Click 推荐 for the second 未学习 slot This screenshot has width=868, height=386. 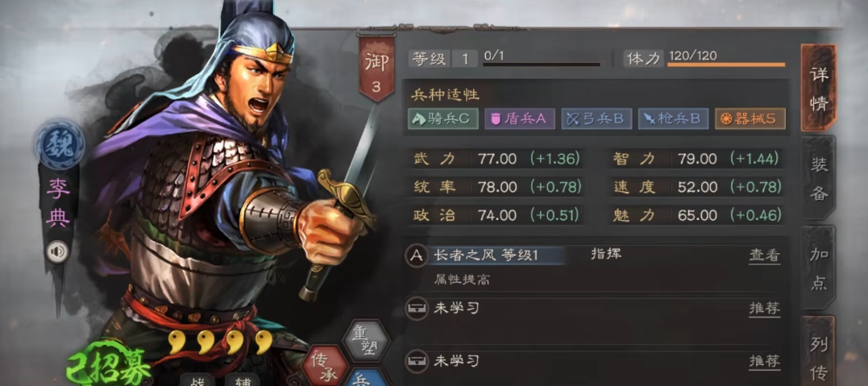click(765, 362)
